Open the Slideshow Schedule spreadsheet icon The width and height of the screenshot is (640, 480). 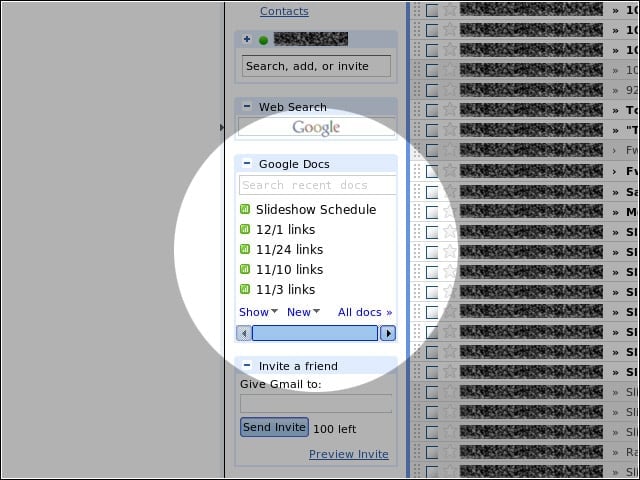pos(245,209)
